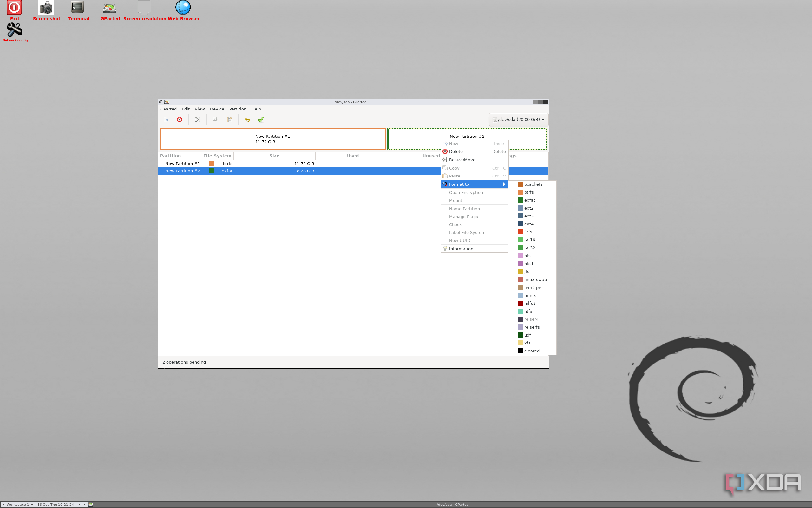Choose Information in the context menu

click(x=475, y=249)
